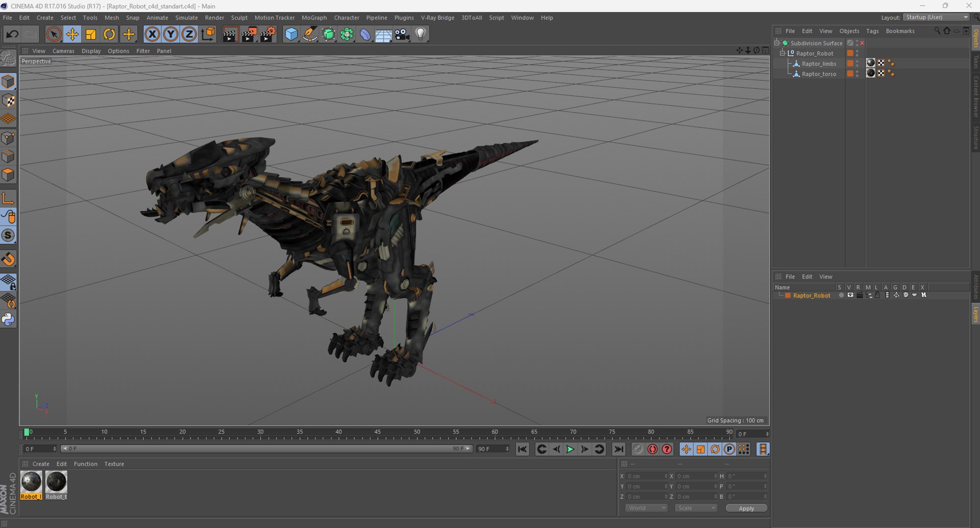
Task: Activate the Scale tool in the top toolbar
Action: pyautogui.click(x=91, y=34)
